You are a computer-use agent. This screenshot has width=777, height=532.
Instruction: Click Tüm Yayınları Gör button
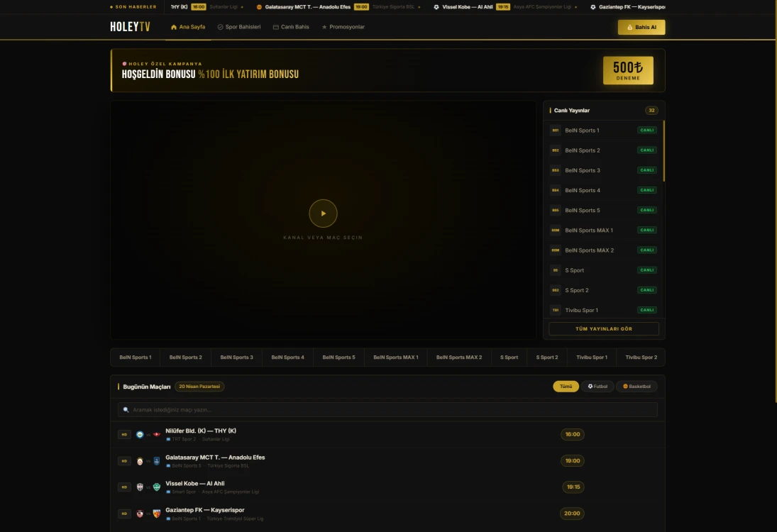pyautogui.click(x=603, y=329)
